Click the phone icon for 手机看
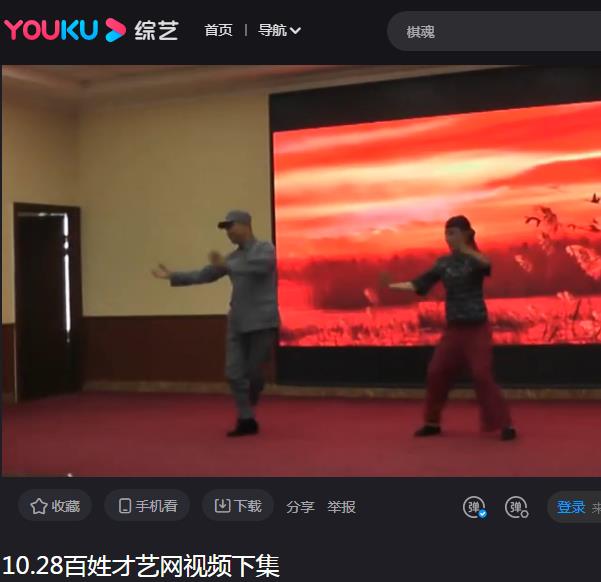Image resolution: width=601 pixels, height=582 pixels. click(125, 506)
